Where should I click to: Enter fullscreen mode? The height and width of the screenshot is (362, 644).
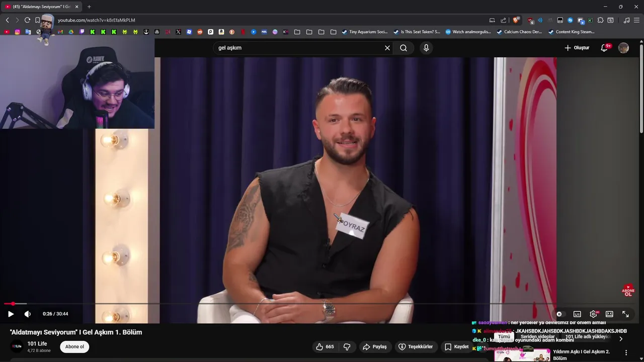point(625,314)
